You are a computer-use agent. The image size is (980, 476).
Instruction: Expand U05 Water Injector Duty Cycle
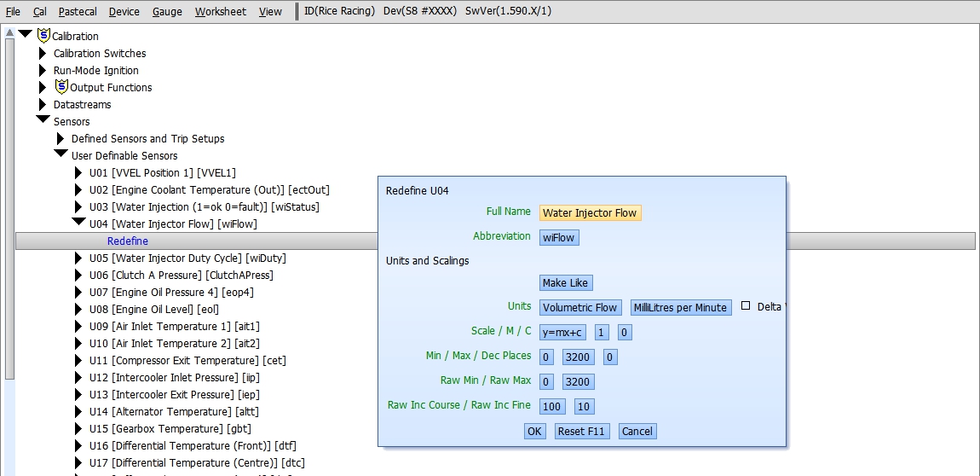tap(79, 258)
